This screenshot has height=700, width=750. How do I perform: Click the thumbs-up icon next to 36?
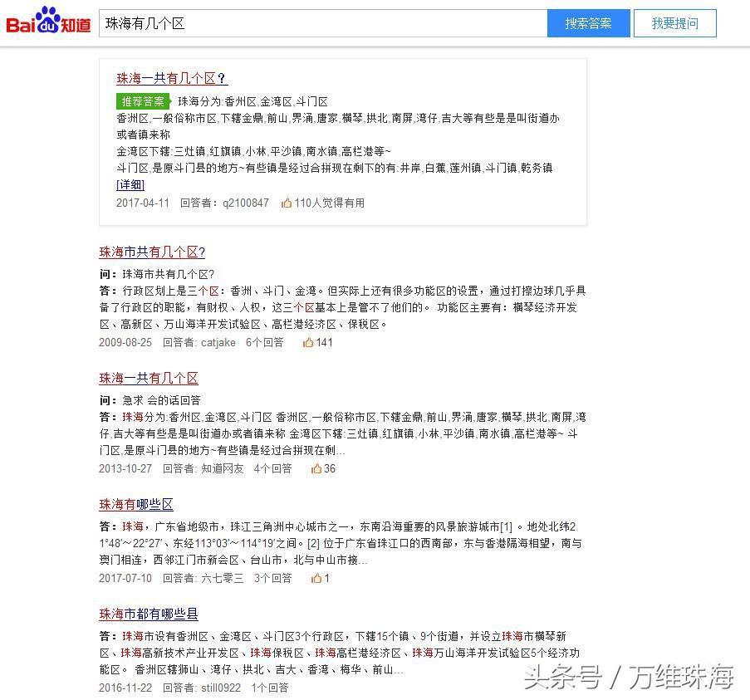click(316, 468)
